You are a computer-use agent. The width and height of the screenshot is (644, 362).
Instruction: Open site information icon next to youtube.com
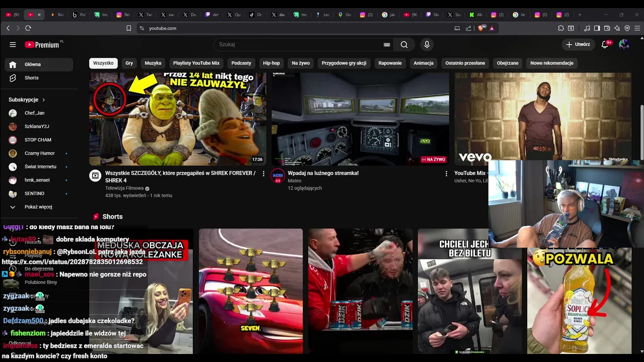pos(142,28)
